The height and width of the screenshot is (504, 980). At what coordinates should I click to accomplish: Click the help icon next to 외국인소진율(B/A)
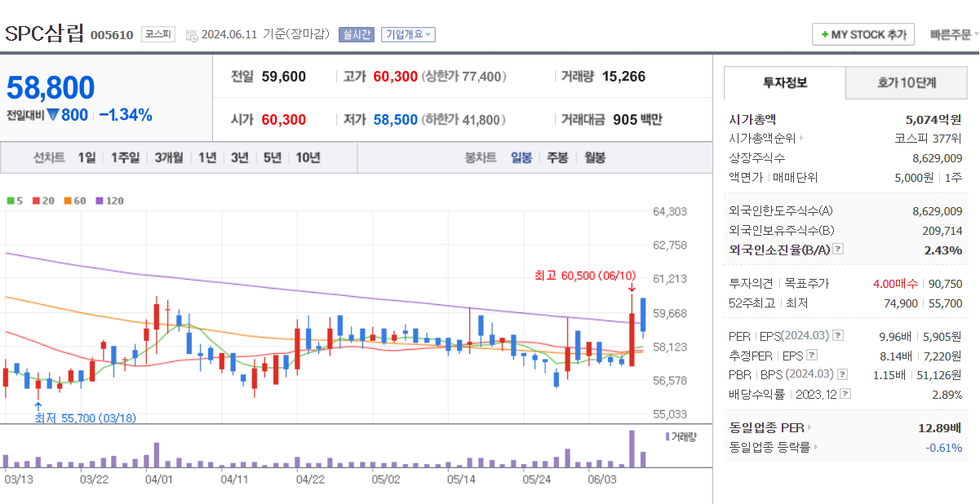[x=838, y=250]
